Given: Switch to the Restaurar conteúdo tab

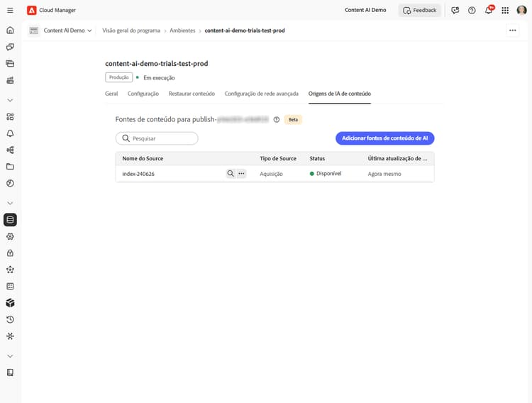Looking at the screenshot, I should [x=192, y=94].
